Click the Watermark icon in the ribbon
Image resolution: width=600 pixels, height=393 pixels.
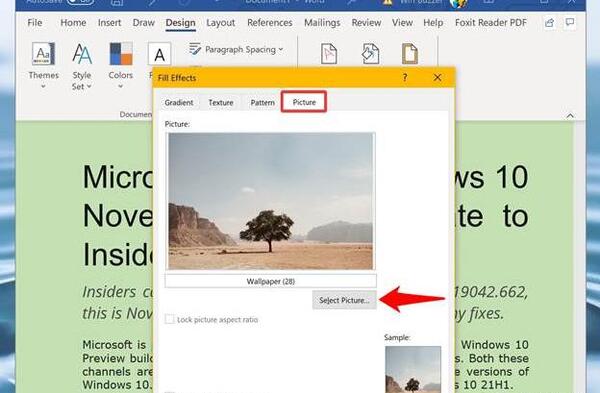pos(329,54)
